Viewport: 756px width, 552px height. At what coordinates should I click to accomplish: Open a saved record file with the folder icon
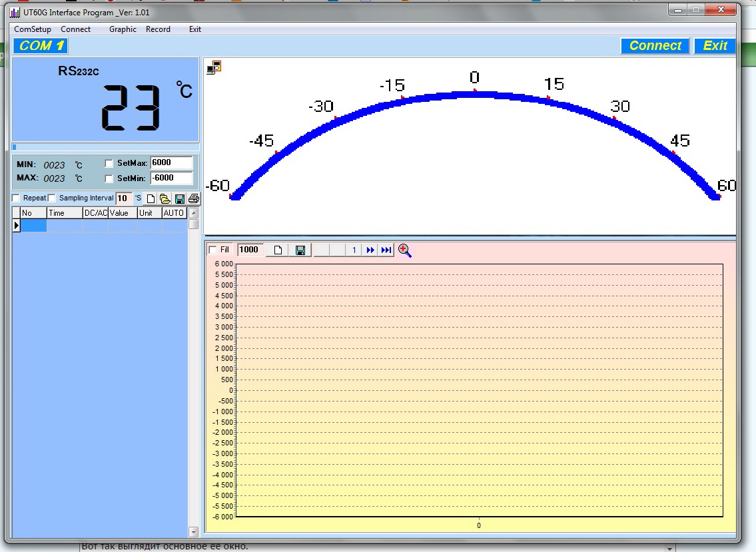click(165, 198)
